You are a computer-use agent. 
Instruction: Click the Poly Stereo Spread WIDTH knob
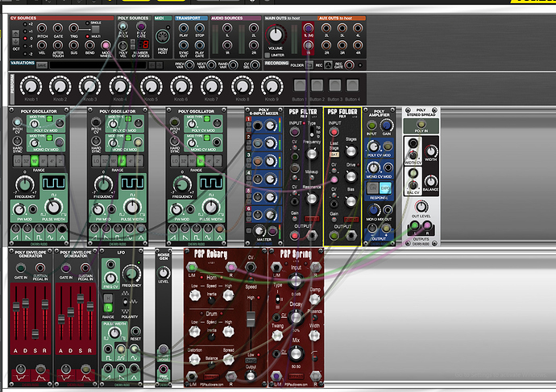tap(431, 151)
